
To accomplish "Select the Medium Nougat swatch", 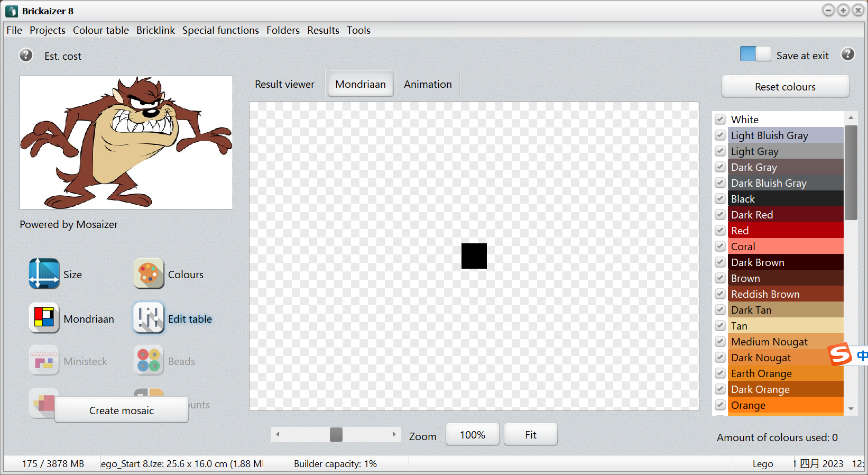I will click(786, 342).
